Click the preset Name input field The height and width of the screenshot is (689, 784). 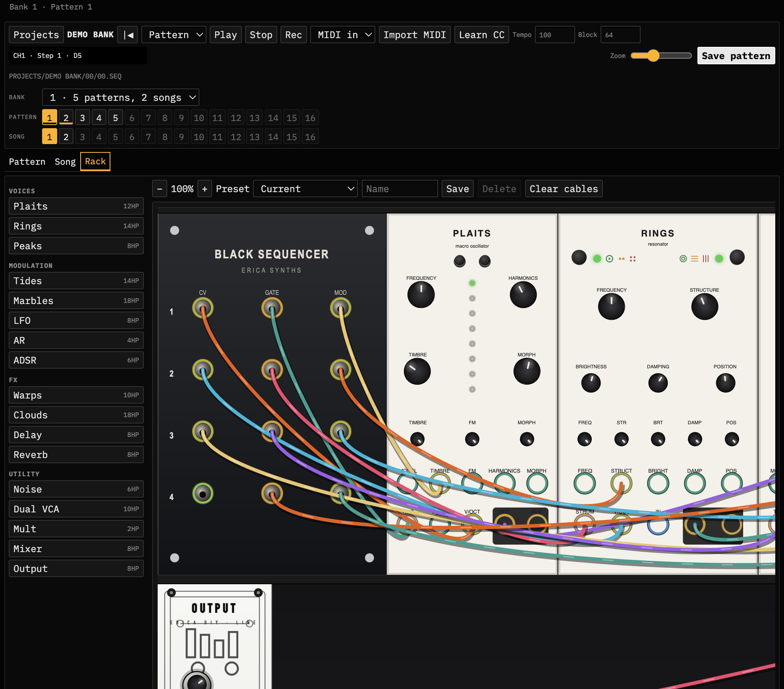[400, 189]
